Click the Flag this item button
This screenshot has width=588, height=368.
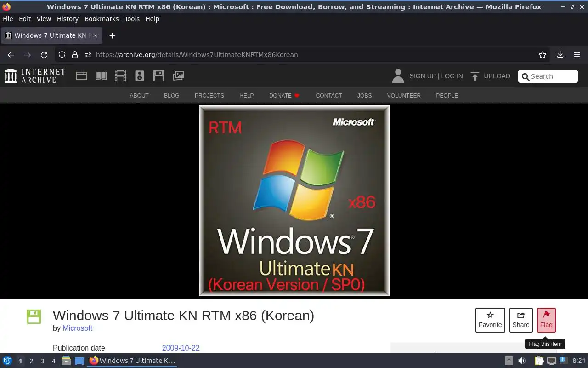coord(546,320)
